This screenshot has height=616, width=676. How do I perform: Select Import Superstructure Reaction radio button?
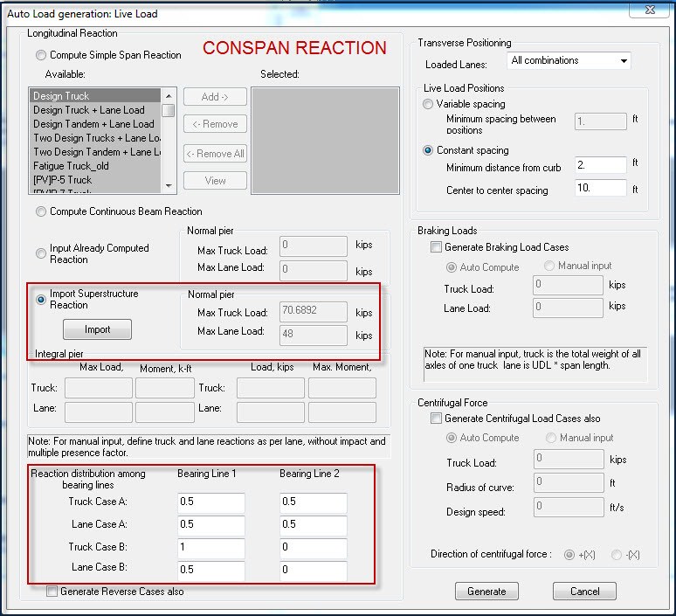[x=41, y=299]
